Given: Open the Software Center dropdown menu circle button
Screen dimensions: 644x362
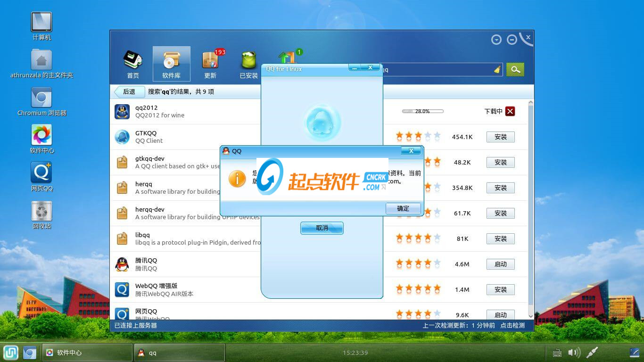Looking at the screenshot, I should tap(496, 40).
